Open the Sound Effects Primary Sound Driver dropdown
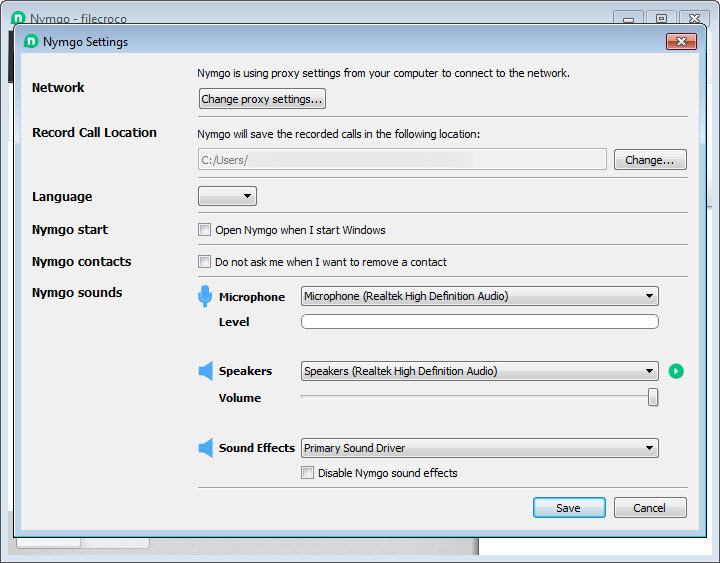Image resolution: width=720 pixels, height=563 pixels. [x=480, y=448]
